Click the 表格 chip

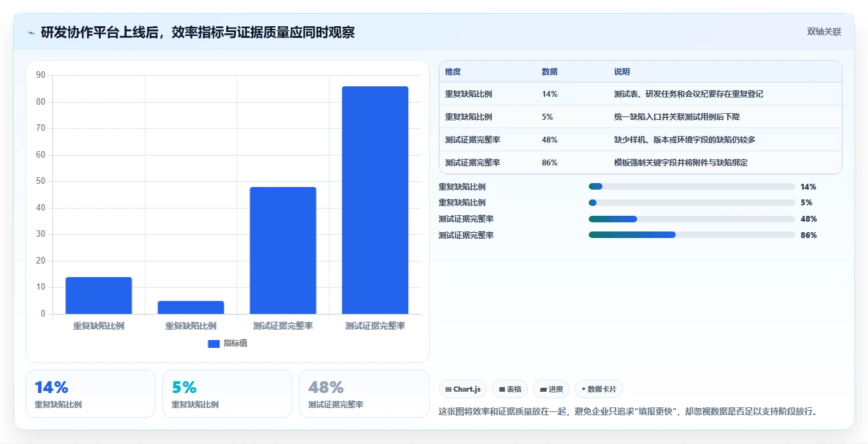[510, 389]
